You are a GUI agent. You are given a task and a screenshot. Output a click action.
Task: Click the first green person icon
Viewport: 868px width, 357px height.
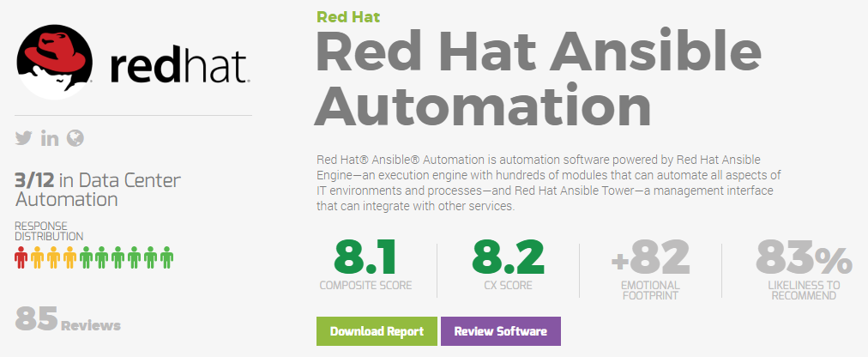coord(86,257)
